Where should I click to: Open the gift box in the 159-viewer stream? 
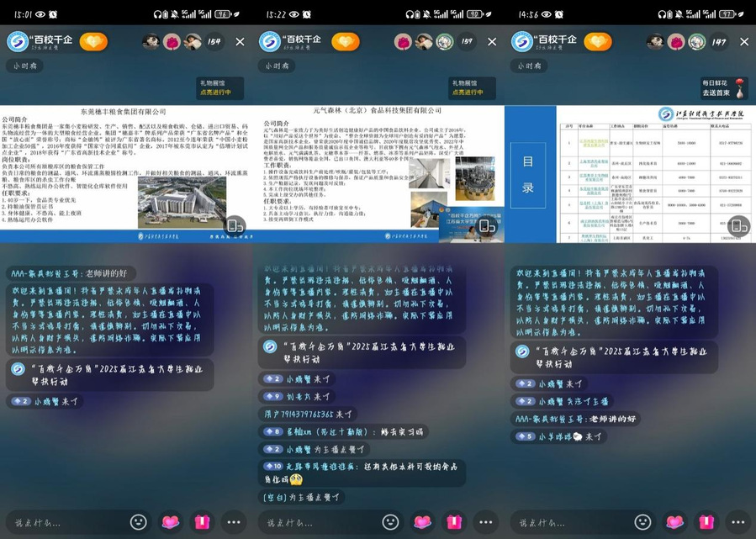[x=454, y=522]
